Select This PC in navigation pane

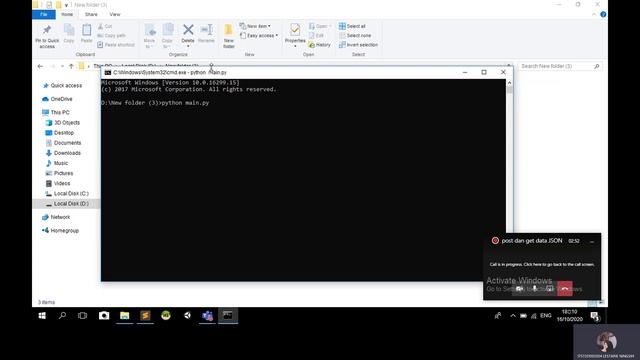coord(56,112)
